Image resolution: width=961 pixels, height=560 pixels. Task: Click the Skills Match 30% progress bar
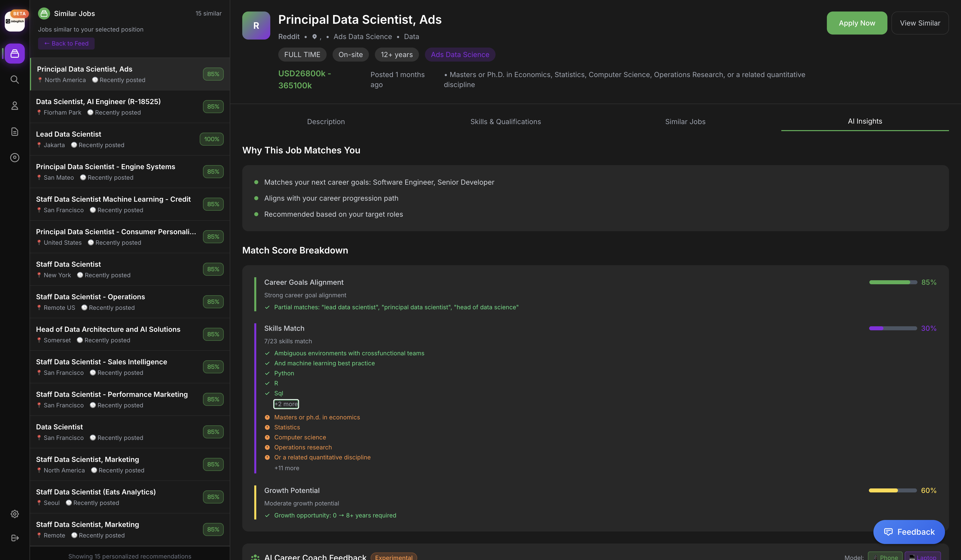892,328
